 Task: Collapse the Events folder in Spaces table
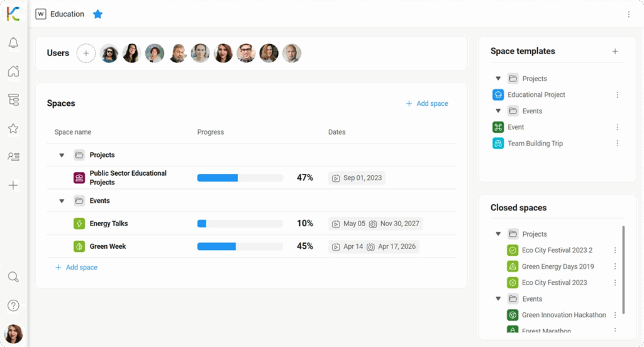(x=62, y=201)
